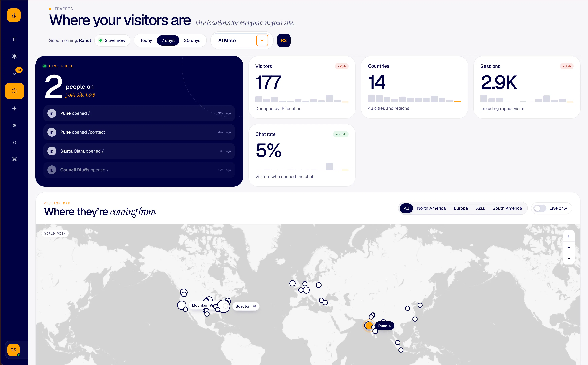588x365 pixels.
Task: Open the dashboard panel icon in sidebar
Action: click(14, 39)
